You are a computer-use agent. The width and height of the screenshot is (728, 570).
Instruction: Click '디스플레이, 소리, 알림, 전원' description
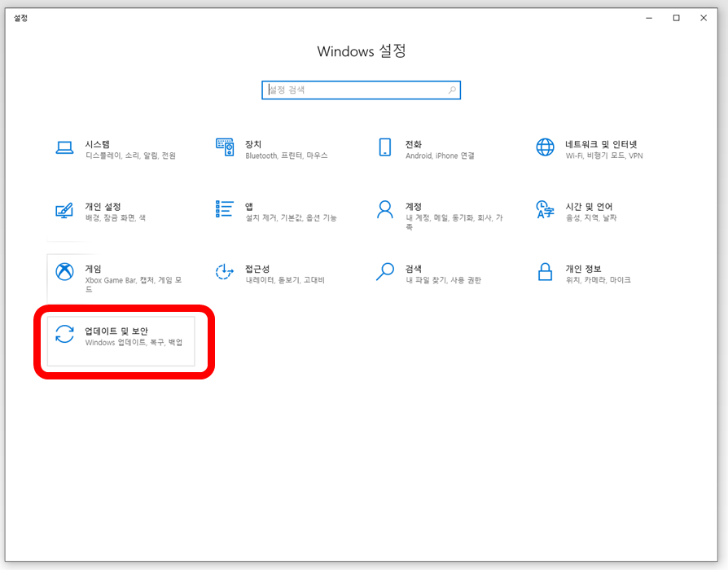tap(130, 156)
